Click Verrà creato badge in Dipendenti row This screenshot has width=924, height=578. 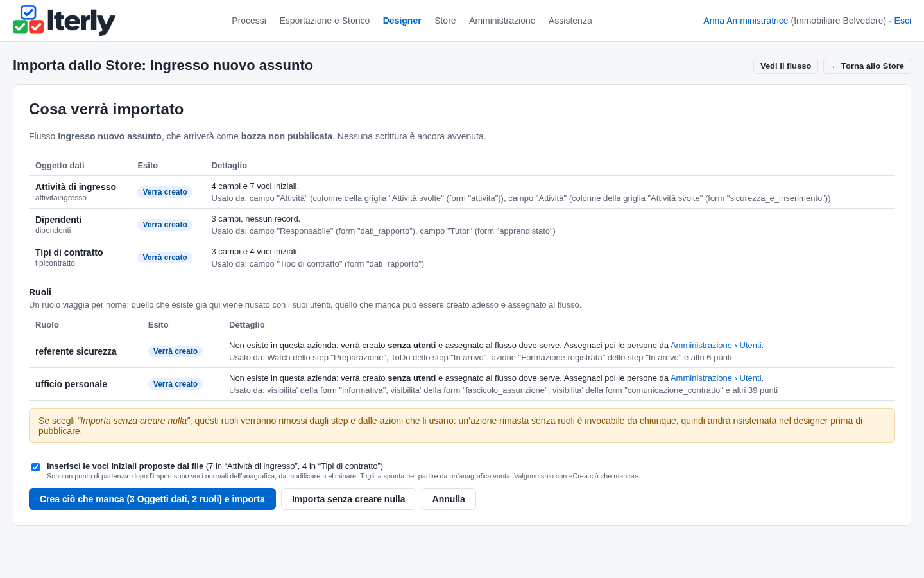point(165,225)
